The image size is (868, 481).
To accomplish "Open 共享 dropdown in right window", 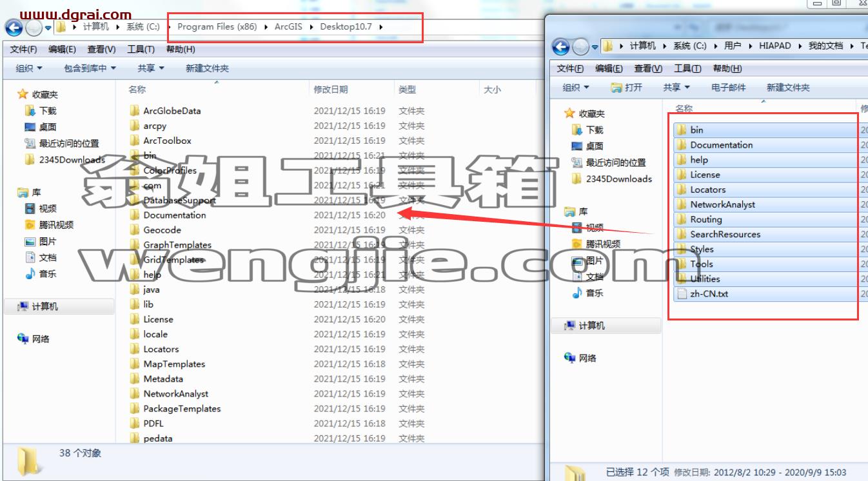I will (x=676, y=88).
